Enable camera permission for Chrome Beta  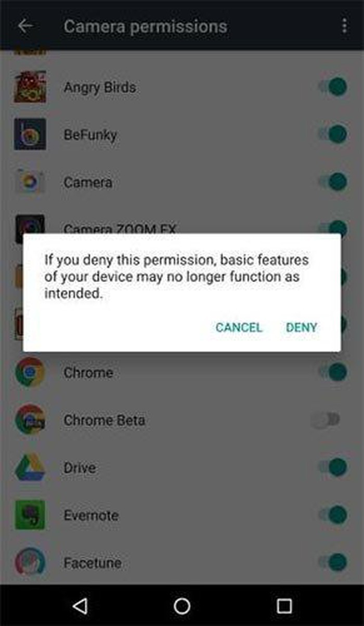[x=326, y=419]
